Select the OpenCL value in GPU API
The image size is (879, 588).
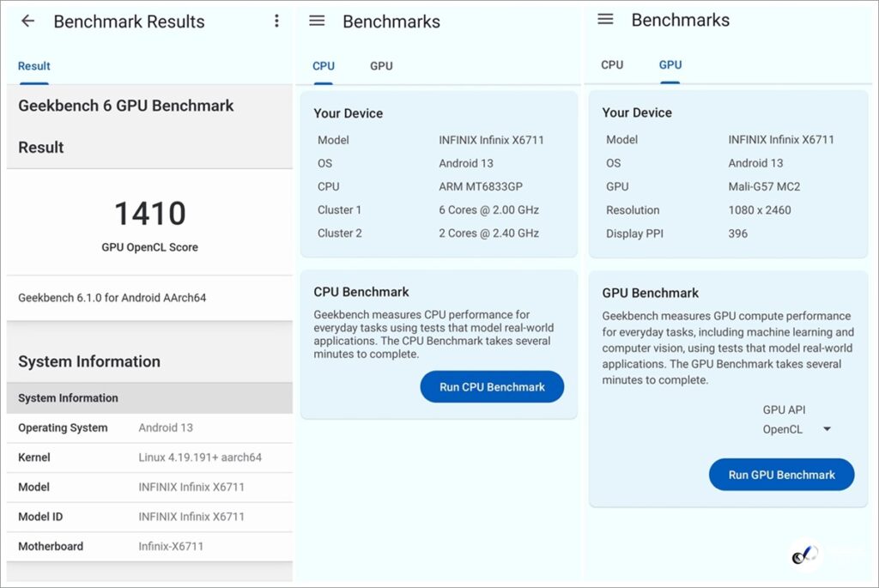[x=783, y=429]
